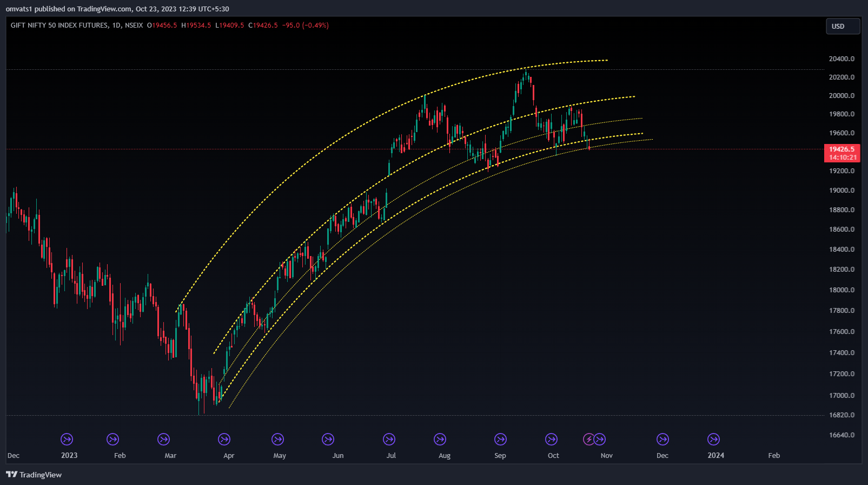
Task: Click the close value C19426.5
Action: point(263,25)
